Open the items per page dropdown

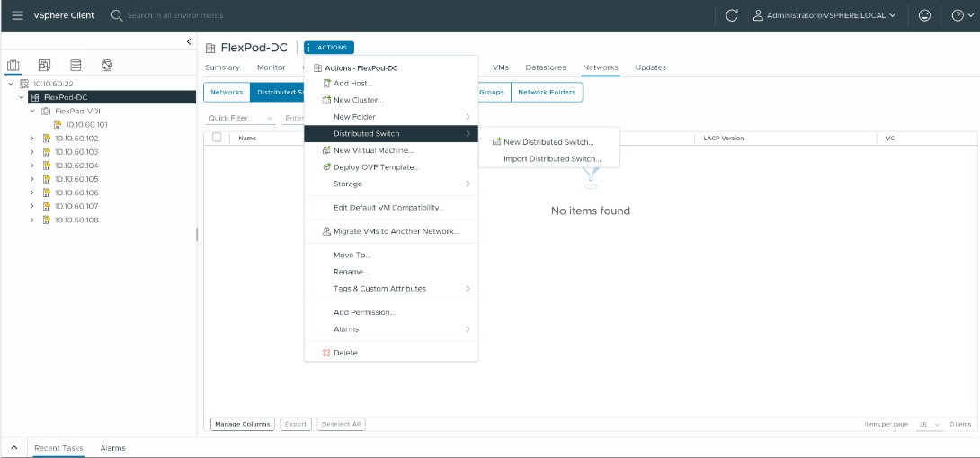(x=929, y=424)
